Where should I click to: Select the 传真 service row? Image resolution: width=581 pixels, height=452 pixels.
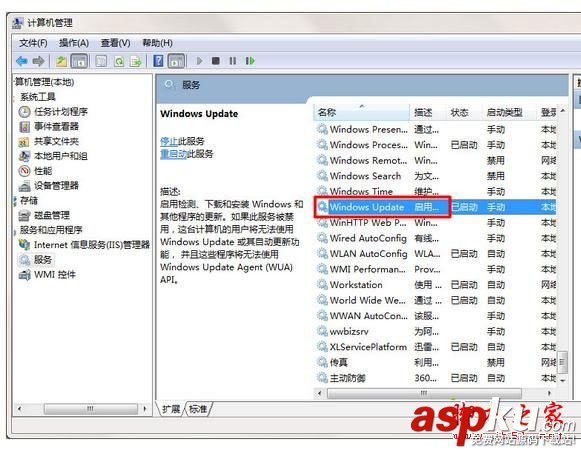click(x=436, y=363)
